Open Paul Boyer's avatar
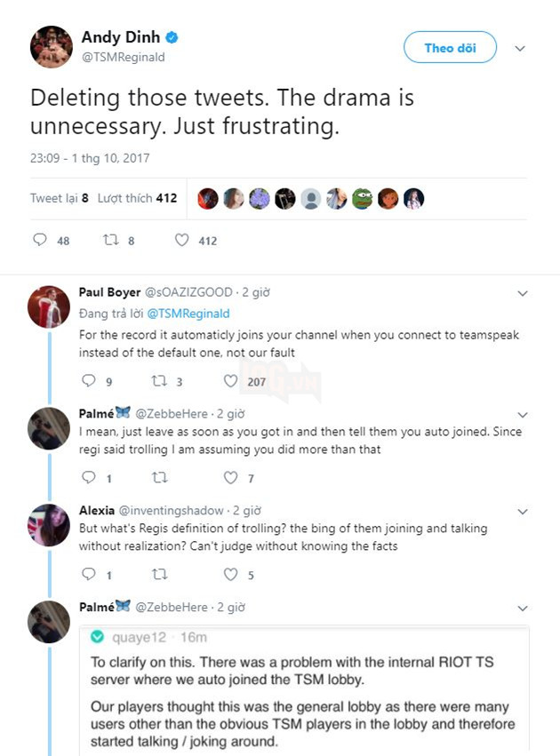Image resolution: width=560 pixels, height=756 pixels. click(x=49, y=307)
